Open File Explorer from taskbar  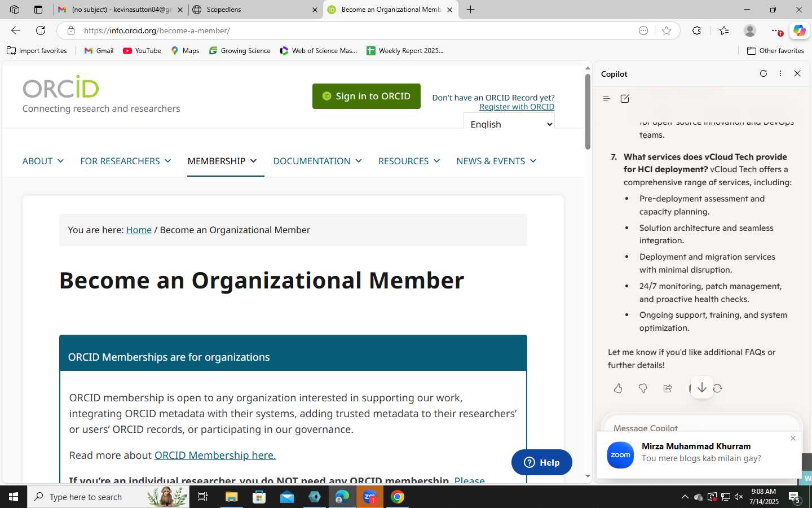click(232, 497)
